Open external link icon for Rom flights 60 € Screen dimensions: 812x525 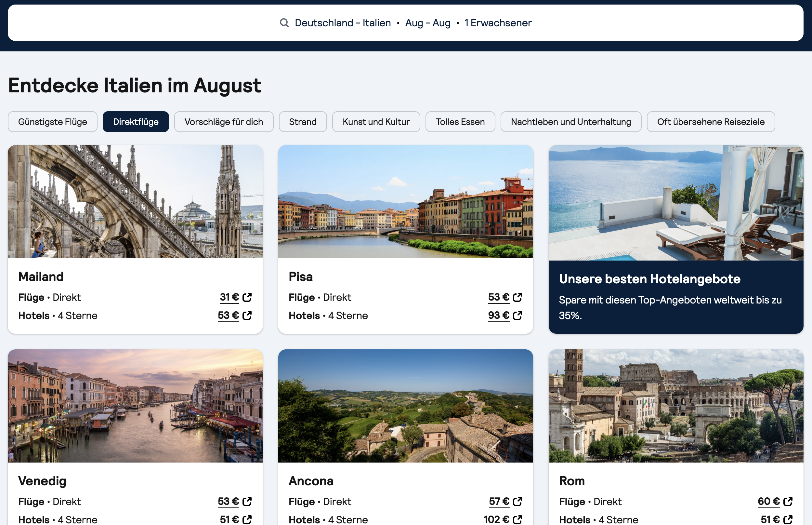(788, 502)
